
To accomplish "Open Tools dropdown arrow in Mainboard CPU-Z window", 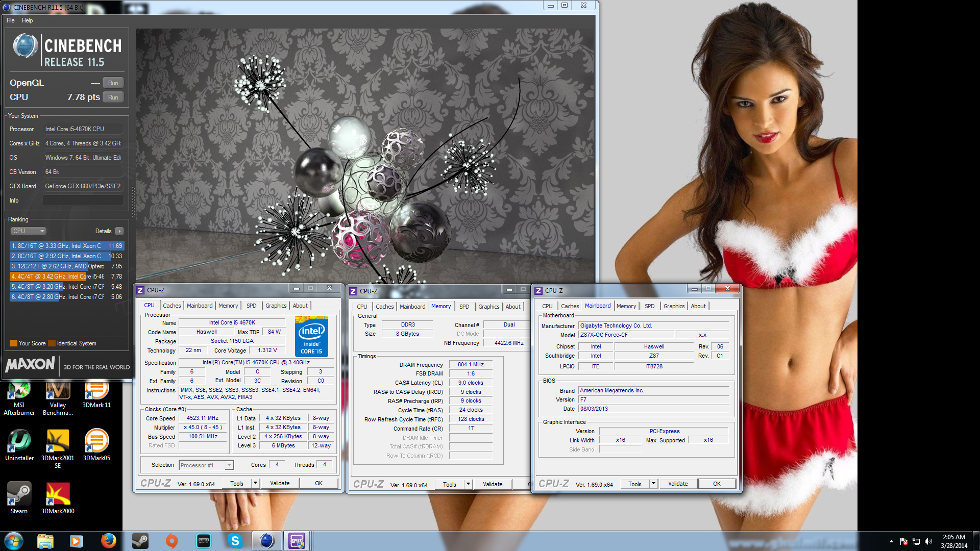I will pos(653,484).
